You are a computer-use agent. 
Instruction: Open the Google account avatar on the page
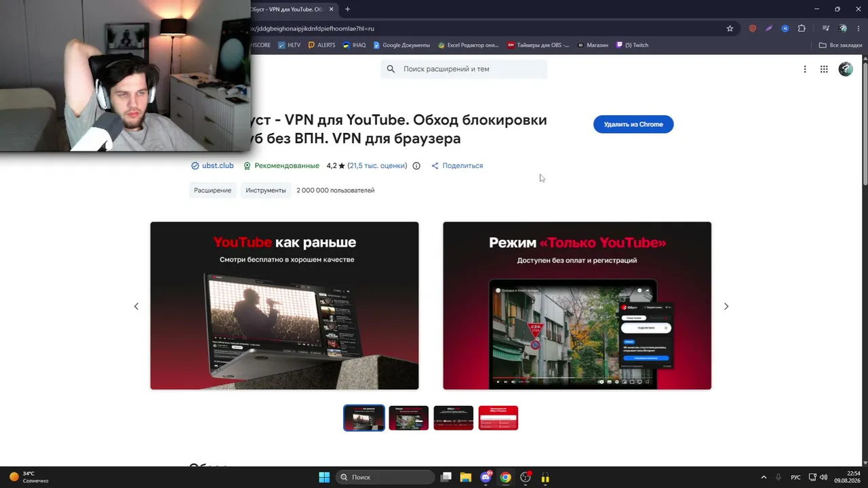click(846, 69)
